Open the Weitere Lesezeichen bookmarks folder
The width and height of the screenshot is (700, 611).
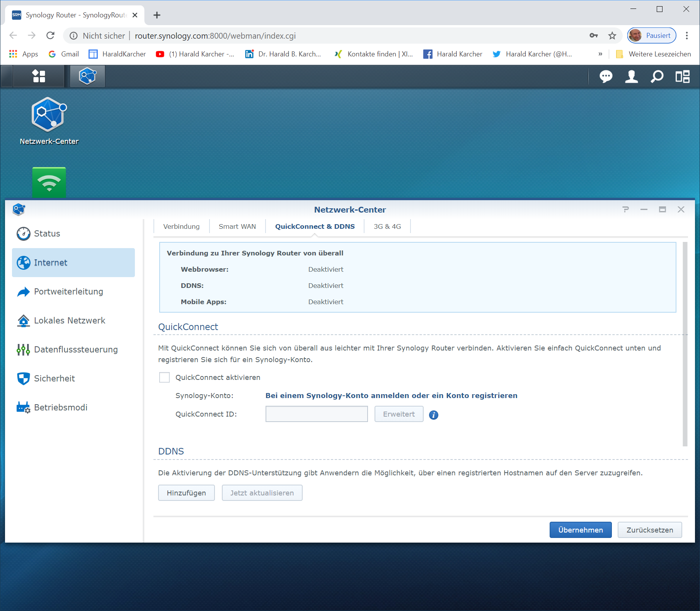(x=654, y=54)
